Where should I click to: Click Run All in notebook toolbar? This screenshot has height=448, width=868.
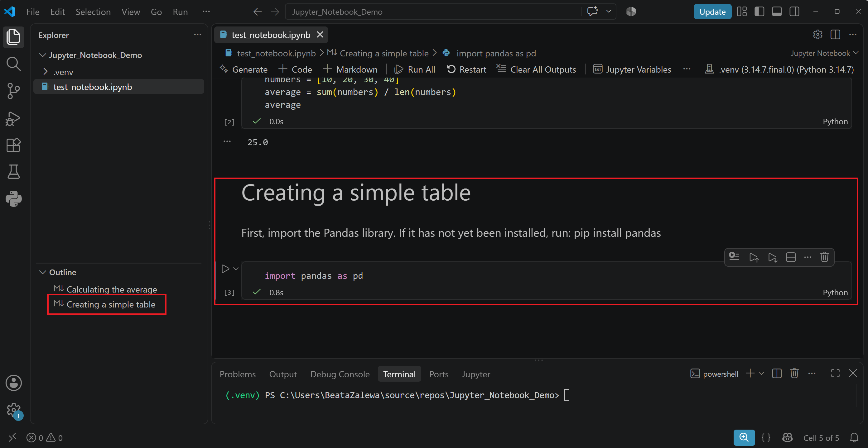414,69
